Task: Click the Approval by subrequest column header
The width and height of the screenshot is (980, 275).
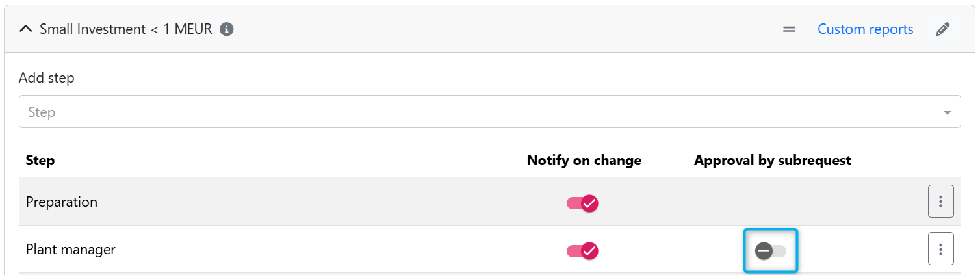Action: click(x=773, y=161)
